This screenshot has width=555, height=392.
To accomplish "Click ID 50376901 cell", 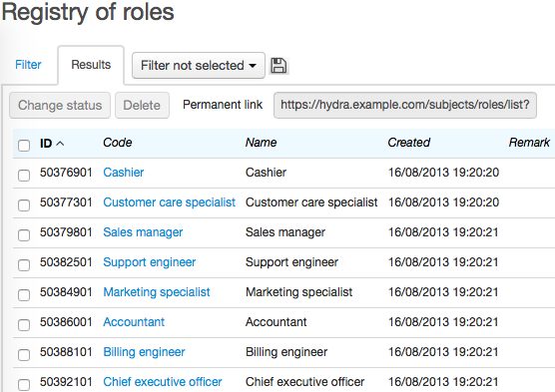I will pyautogui.click(x=66, y=173).
